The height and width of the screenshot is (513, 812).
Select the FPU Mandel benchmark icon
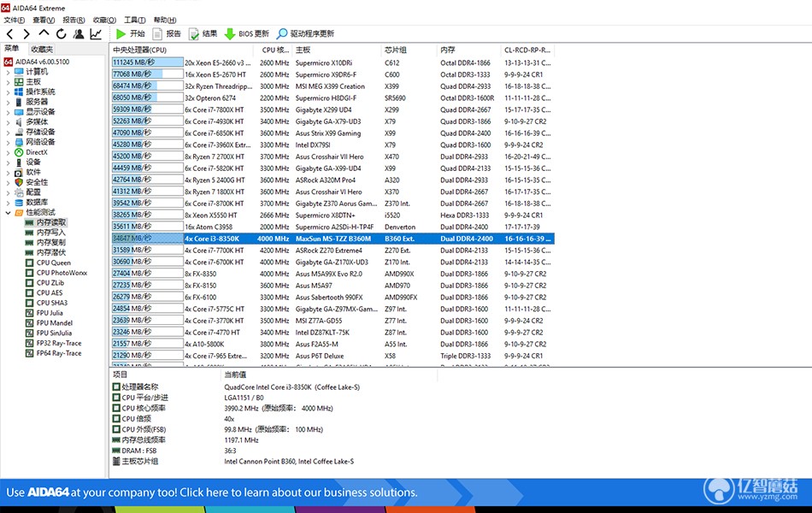(30, 323)
